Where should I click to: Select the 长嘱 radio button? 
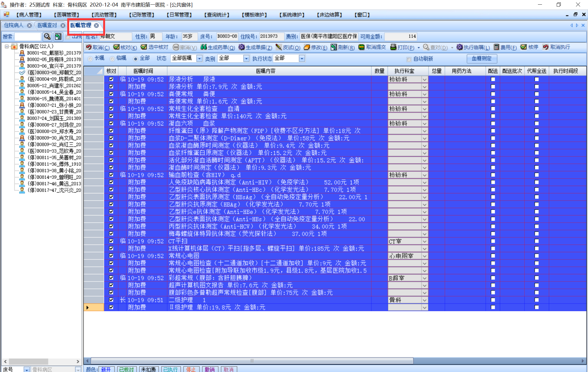[x=90, y=59]
